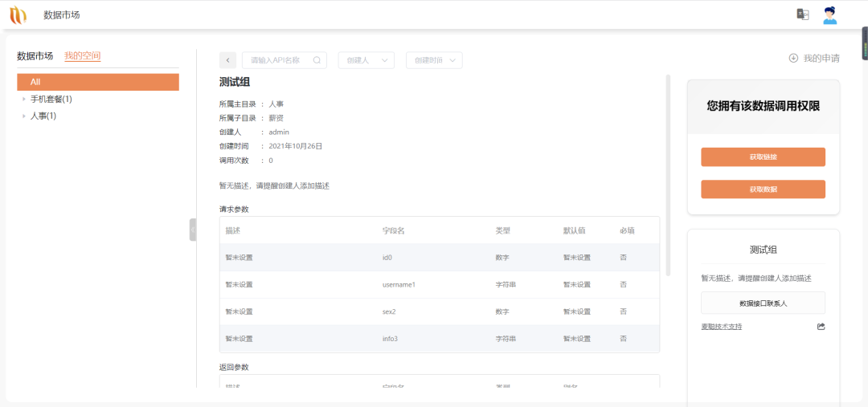The image size is (868, 407).
Task: Collapse the left sidebar handle
Action: click(193, 230)
